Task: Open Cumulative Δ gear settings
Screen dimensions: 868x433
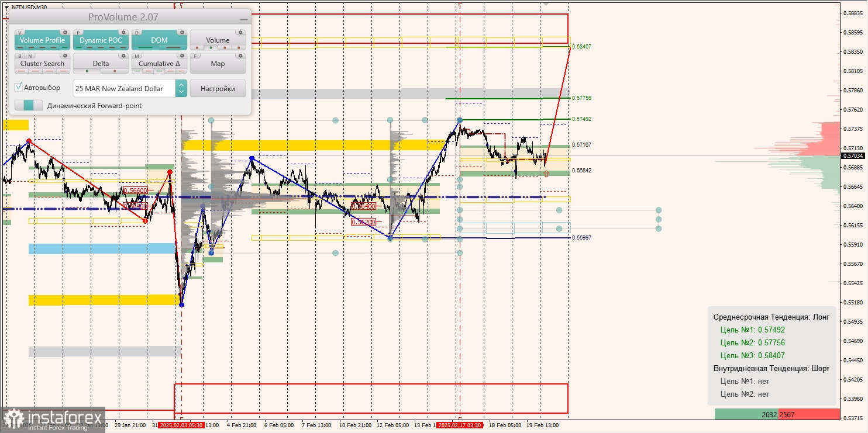Action: click(x=182, y=56)
